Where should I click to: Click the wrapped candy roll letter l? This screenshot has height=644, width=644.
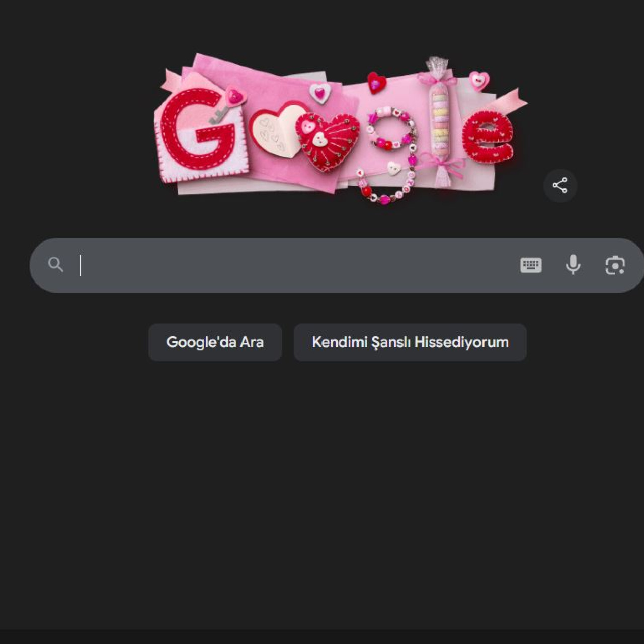tap(440, 121)
